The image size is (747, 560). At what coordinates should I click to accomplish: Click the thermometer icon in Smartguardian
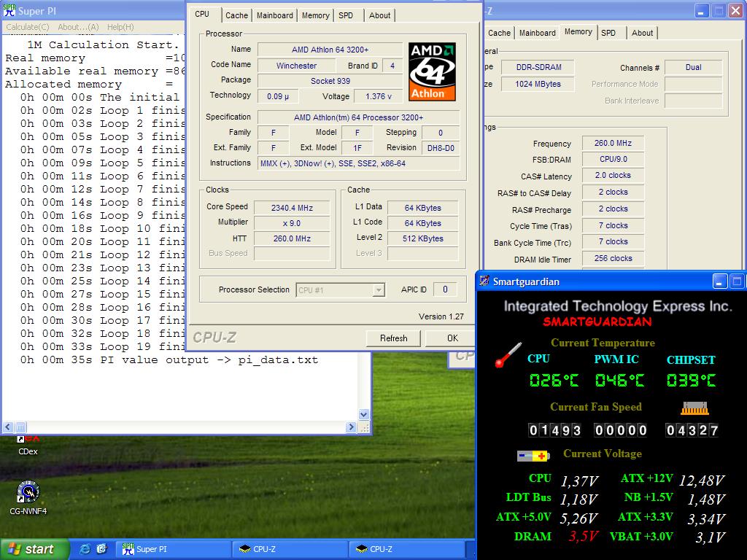(508, 355)
